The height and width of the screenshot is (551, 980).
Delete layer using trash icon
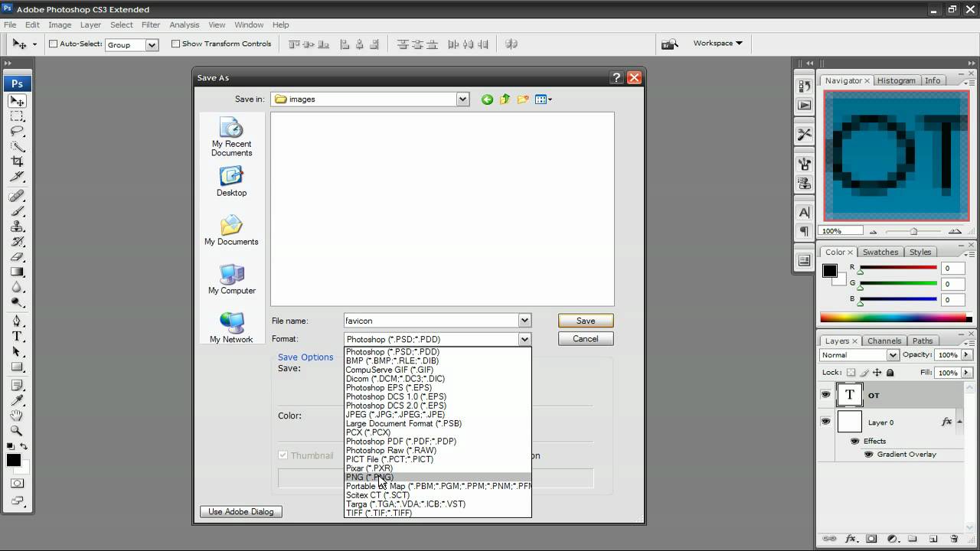(x=954, y=539)
